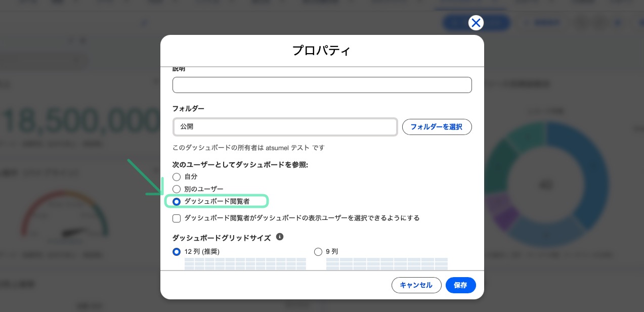Click the フォルダーを選択 button

point(437,127)
